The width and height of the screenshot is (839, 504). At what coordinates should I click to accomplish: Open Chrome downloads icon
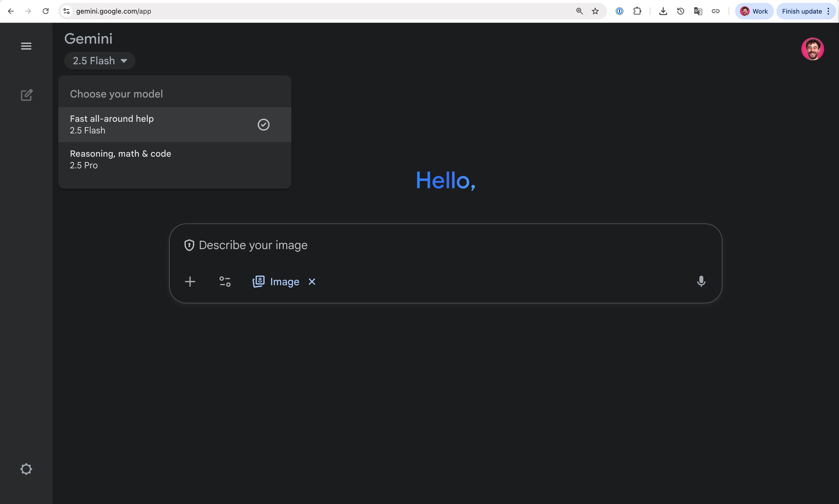[663, 11]
